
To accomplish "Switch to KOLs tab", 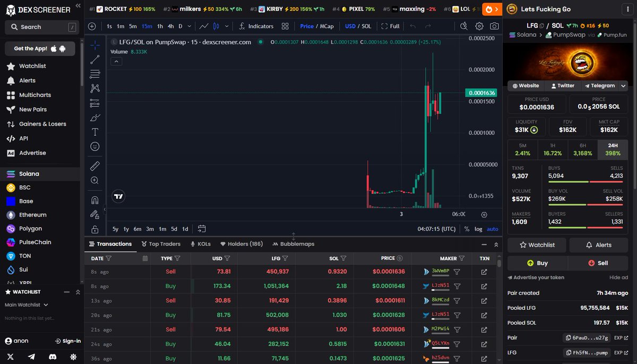I will [200, 244].
